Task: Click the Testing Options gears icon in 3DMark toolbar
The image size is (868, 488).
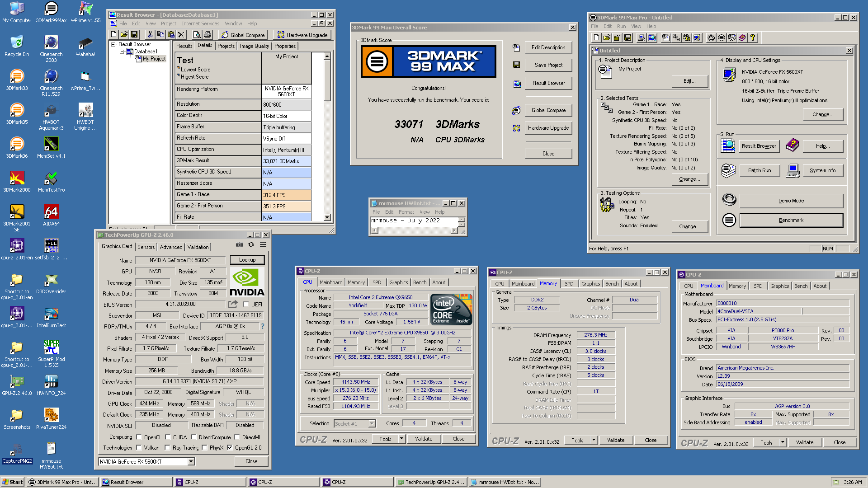Action: [x=687, y=38]
